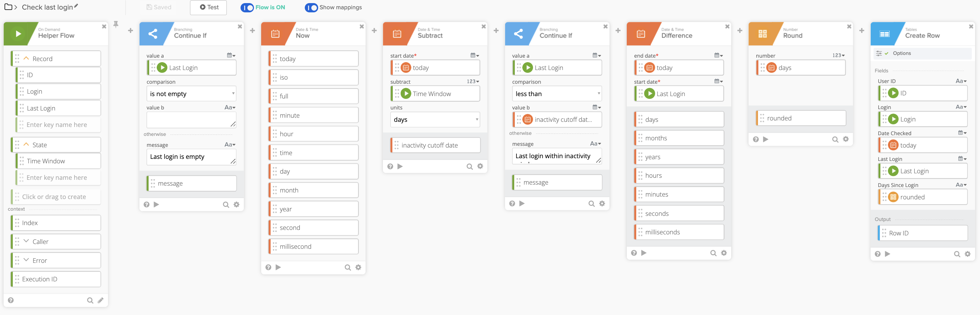Click the edit pencil at Helper Flow bottom
The image size is (980, 315).
click(100, 301)
